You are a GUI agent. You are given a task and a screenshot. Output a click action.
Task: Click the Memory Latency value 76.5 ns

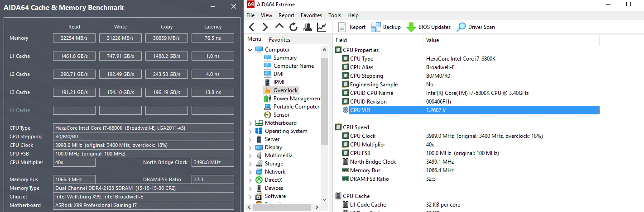212,38
